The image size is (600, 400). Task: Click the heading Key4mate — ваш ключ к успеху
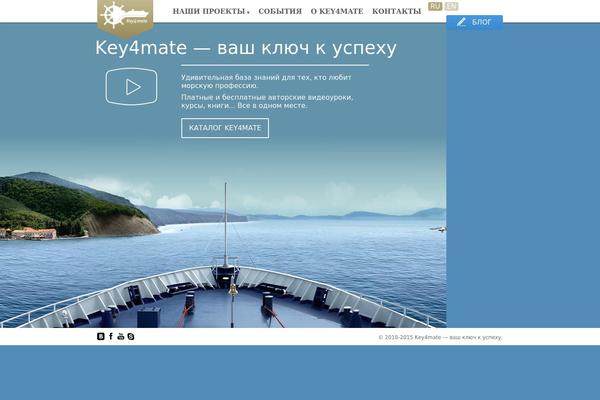pyautogui.click(x=246, y=48)
